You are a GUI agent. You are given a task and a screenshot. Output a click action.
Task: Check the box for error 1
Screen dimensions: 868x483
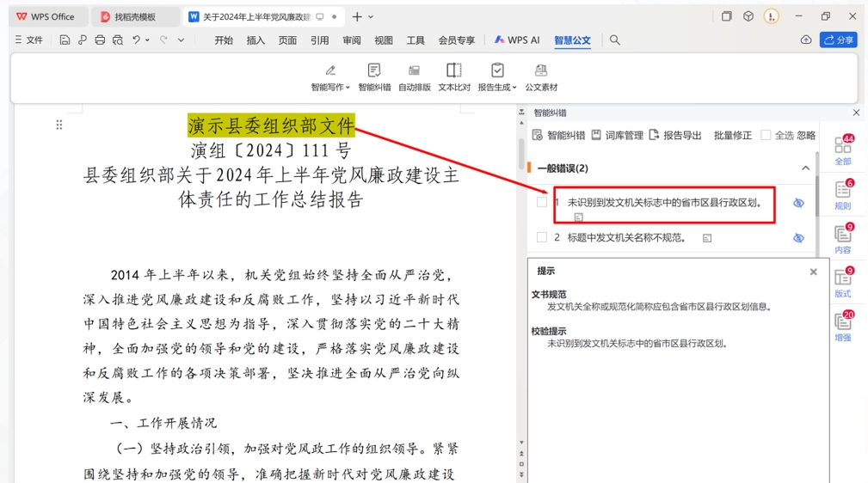[x=542, y=203]
